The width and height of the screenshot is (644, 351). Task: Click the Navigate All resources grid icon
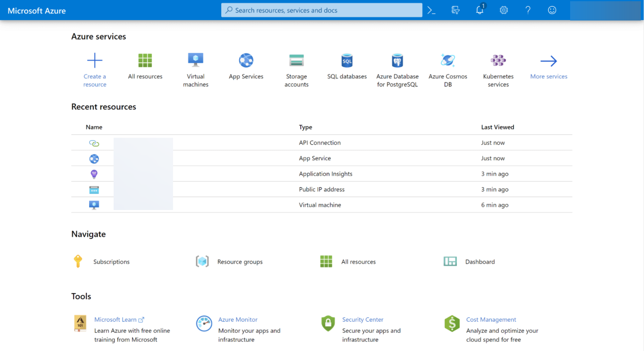[326, 261]
